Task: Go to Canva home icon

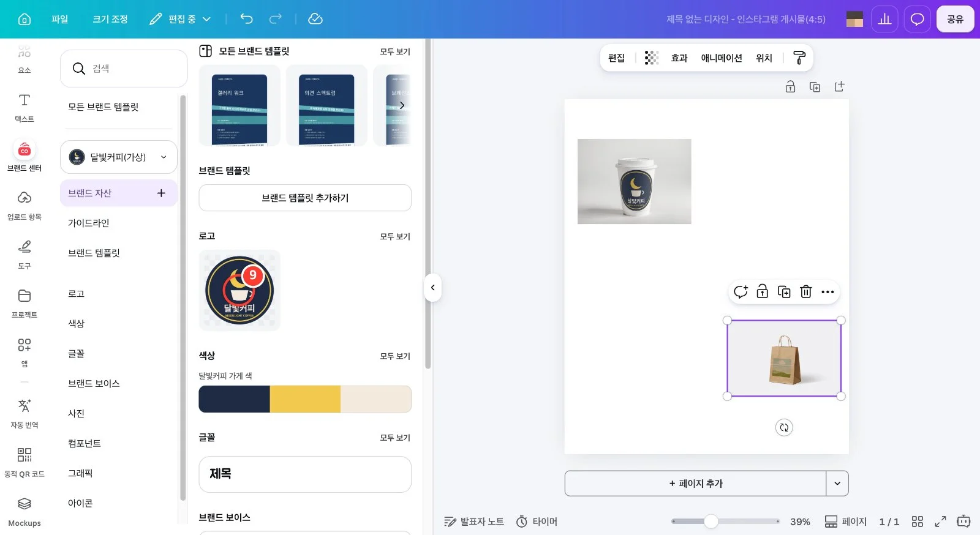Action: click(x=24, y=19)
